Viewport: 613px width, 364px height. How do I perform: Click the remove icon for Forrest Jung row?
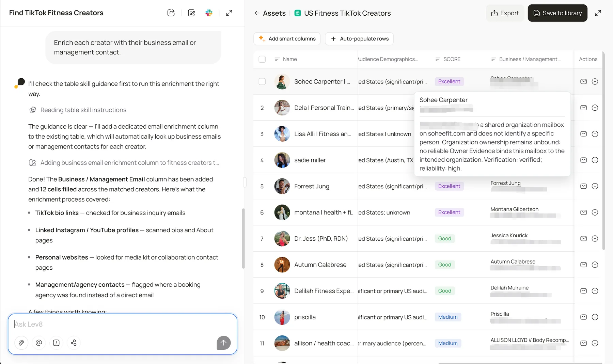pos(595,186)
